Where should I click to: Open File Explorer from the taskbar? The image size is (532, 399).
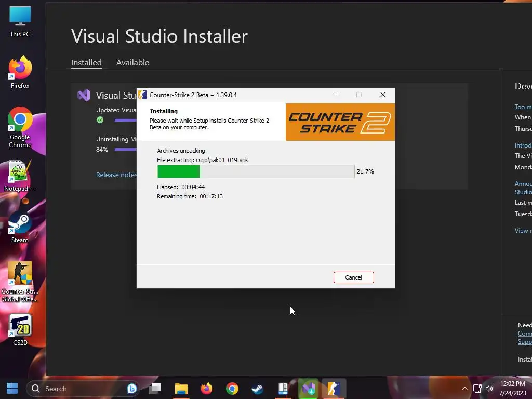tap(181, 389)
